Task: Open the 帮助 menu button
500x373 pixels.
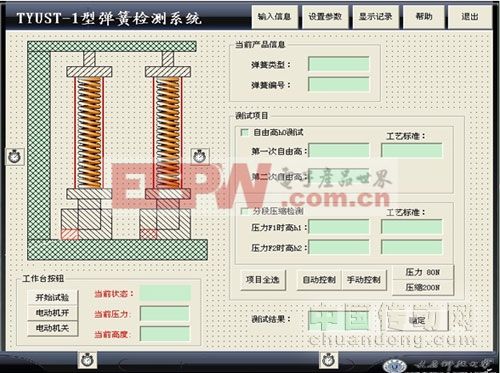Action: [x=424, y=17]
